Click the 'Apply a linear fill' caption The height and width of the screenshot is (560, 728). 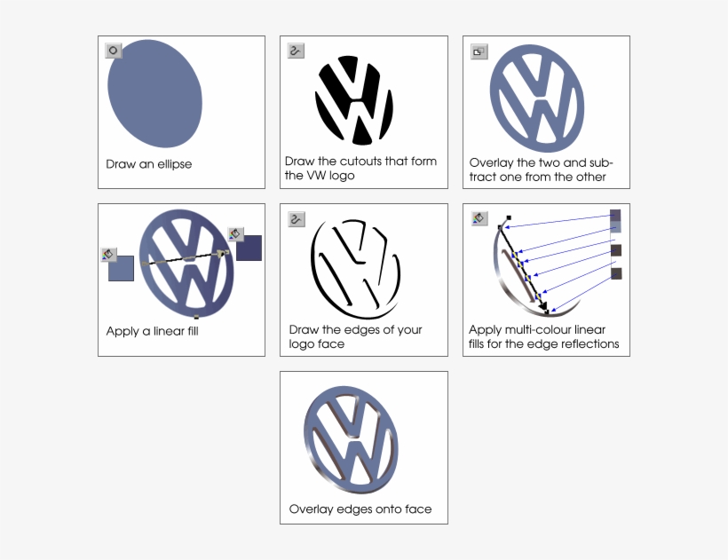point(153,331)
